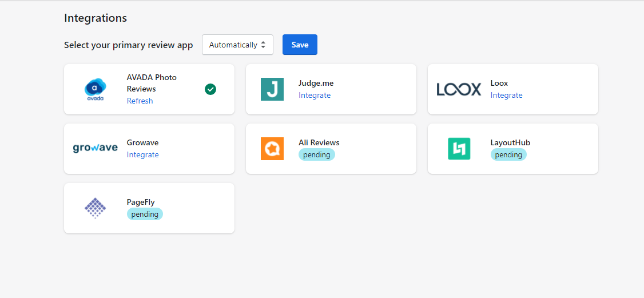Click the Judge.me card title

316,84
